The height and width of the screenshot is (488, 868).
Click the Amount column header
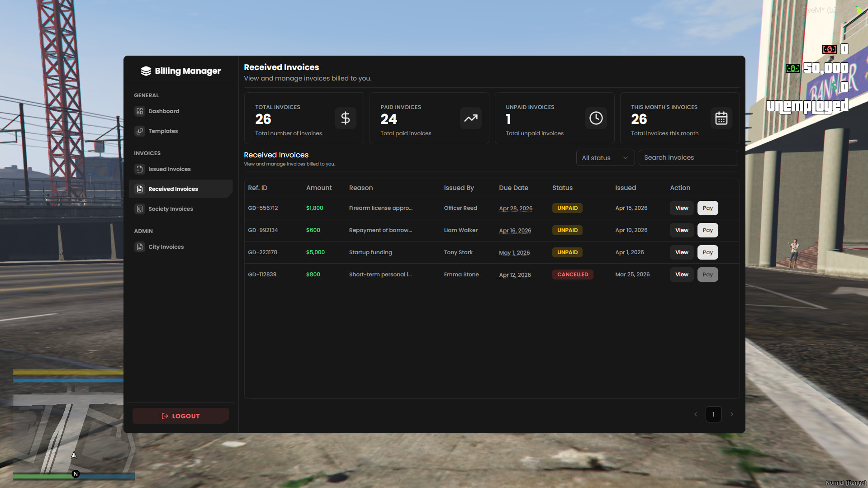click(319, 188)
